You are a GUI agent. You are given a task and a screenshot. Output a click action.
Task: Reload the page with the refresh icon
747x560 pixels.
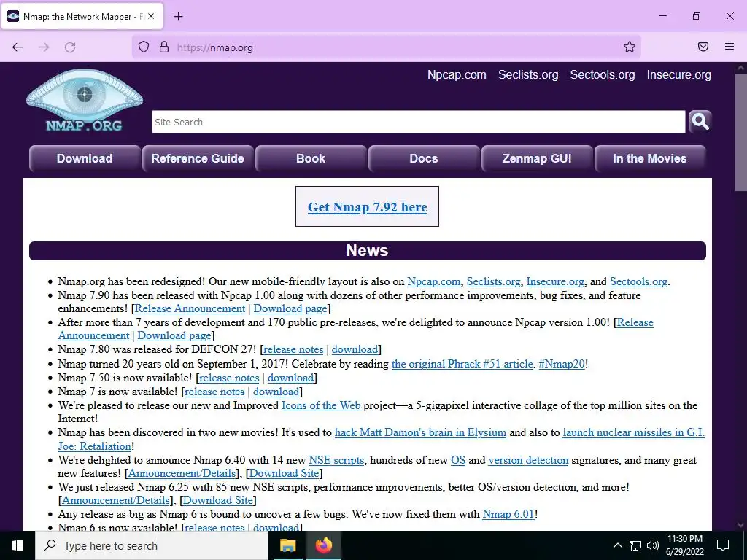coord(70,47)
